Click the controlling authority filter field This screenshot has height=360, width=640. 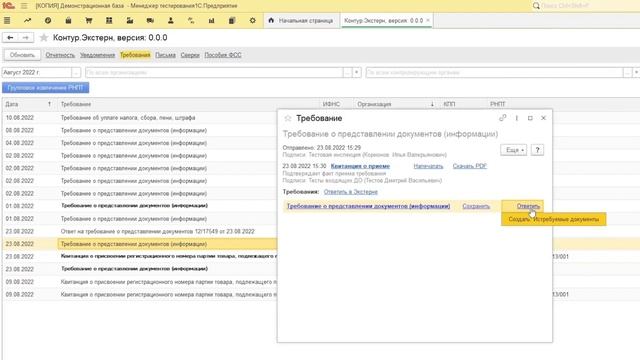pos(494,73)
